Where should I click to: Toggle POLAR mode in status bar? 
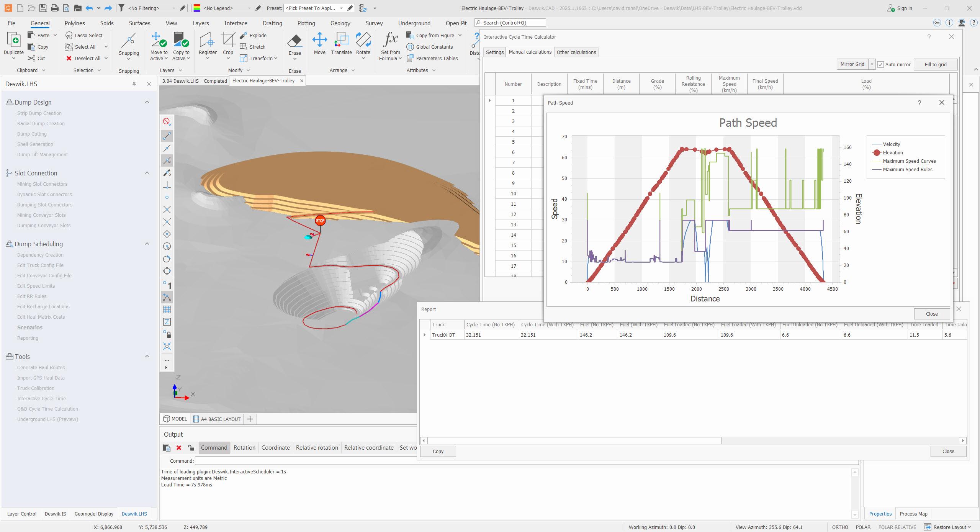(863, 527)
